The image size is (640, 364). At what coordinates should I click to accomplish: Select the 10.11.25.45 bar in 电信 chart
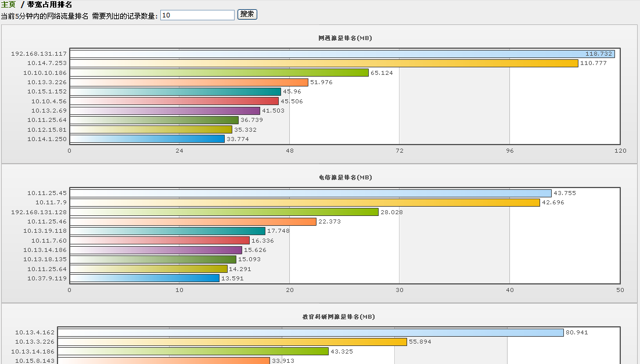310,193
